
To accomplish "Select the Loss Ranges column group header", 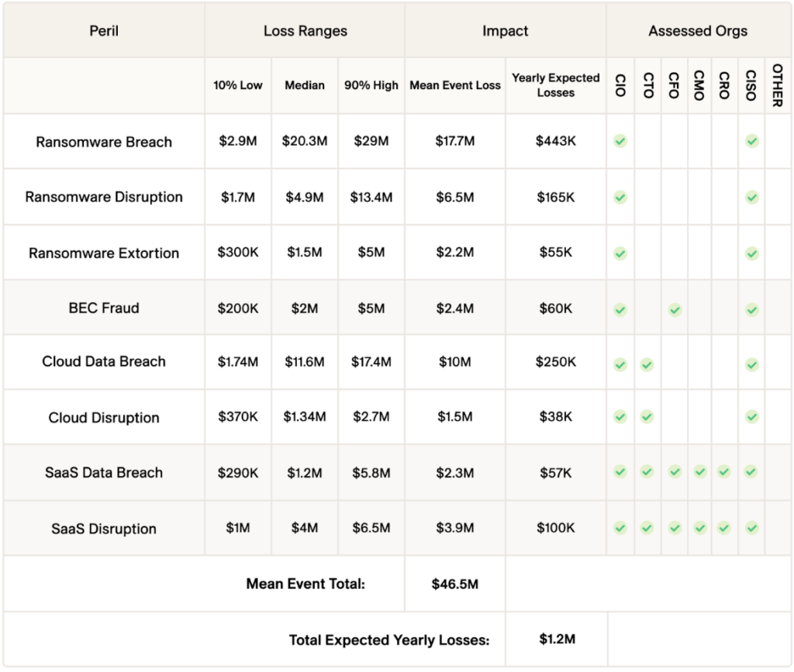I will pos(305,31).
